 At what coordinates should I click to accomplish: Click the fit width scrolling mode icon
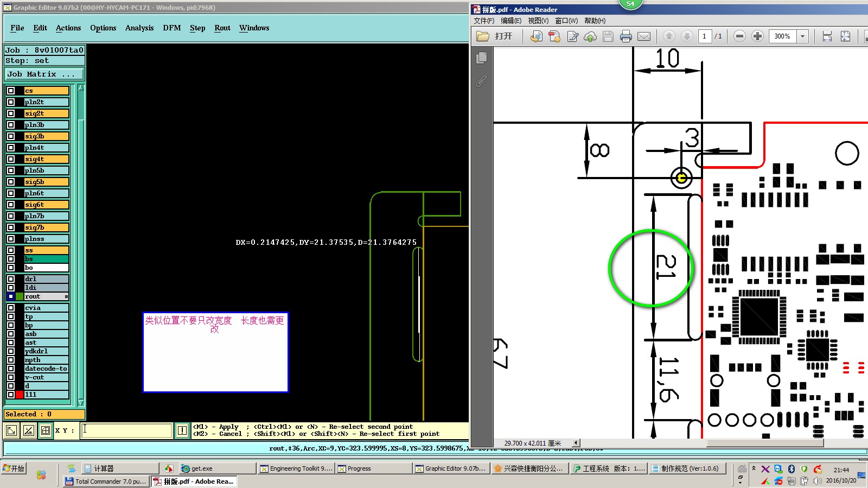tap(827, 36)
